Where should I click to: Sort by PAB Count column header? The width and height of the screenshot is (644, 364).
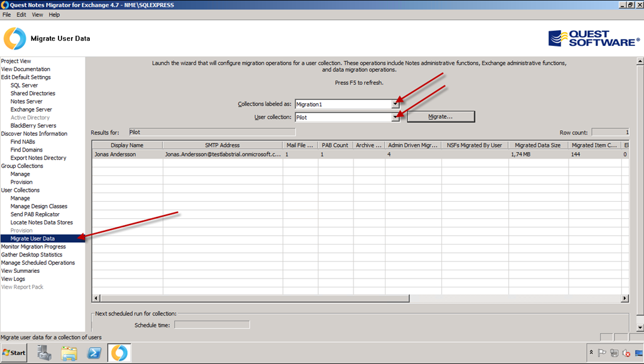[335, 145]
